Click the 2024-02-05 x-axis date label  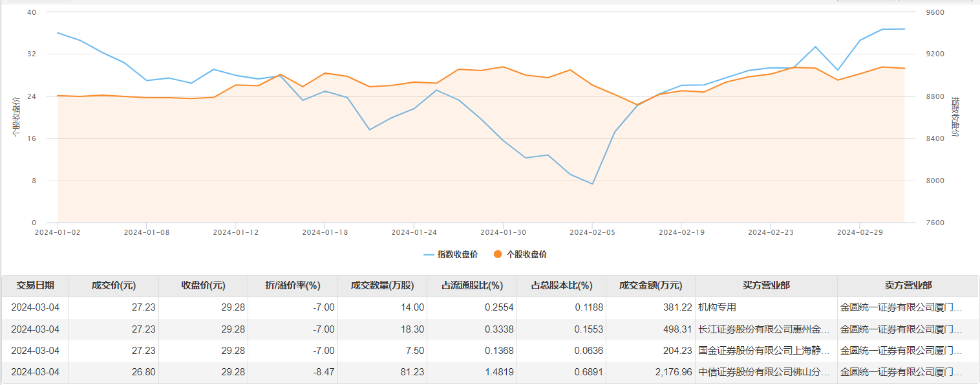point(592,232)
